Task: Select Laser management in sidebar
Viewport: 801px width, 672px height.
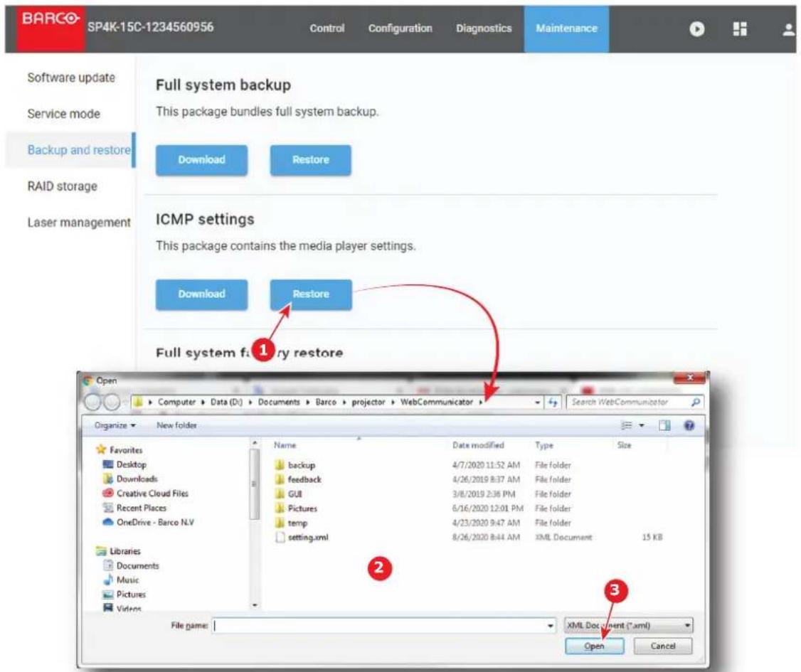Action: (x=79, y=223)
